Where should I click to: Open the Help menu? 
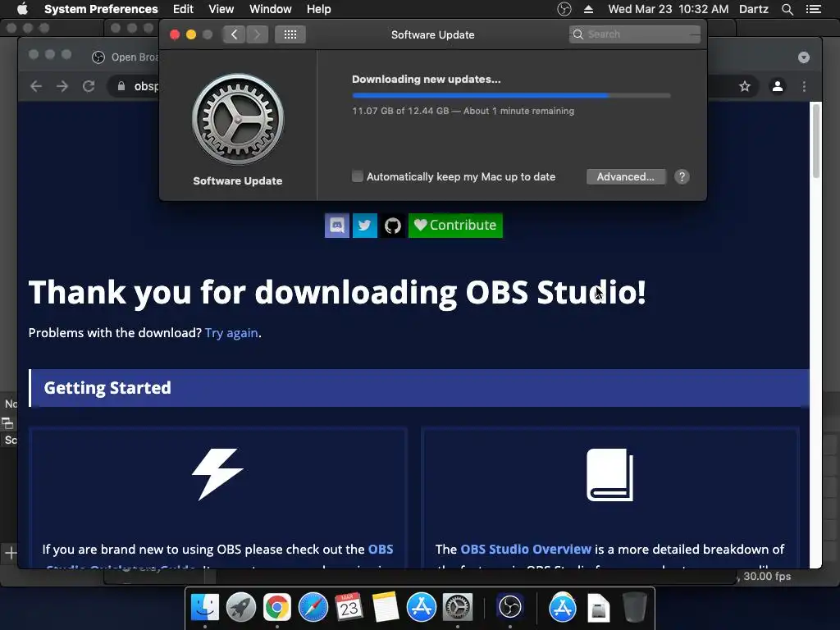click(319, 9)
